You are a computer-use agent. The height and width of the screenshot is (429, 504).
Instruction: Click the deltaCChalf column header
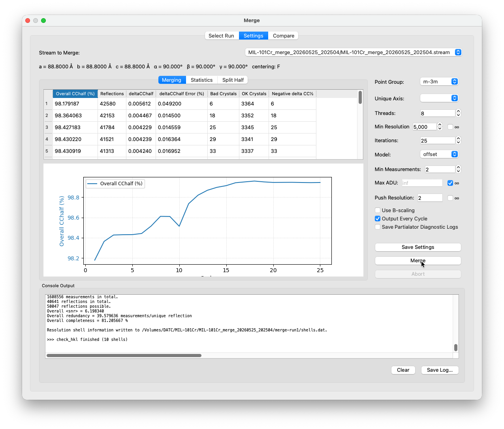[141, 94]
